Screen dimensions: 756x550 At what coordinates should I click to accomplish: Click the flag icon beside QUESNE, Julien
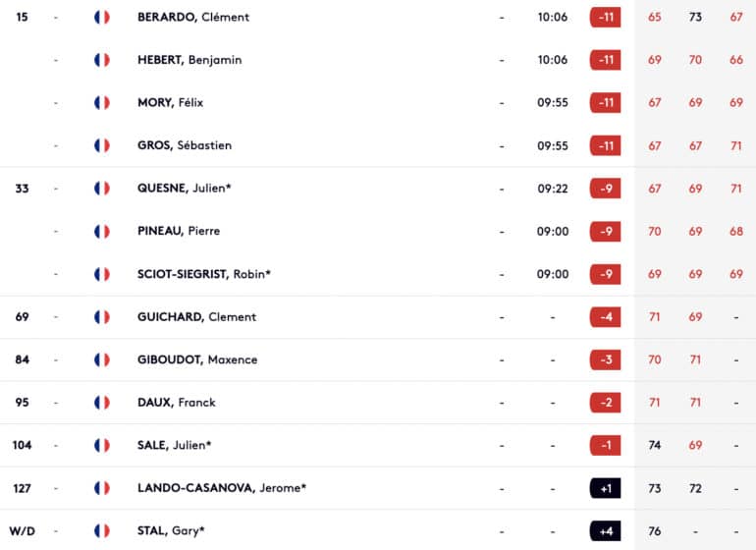(x=102, y=189)
